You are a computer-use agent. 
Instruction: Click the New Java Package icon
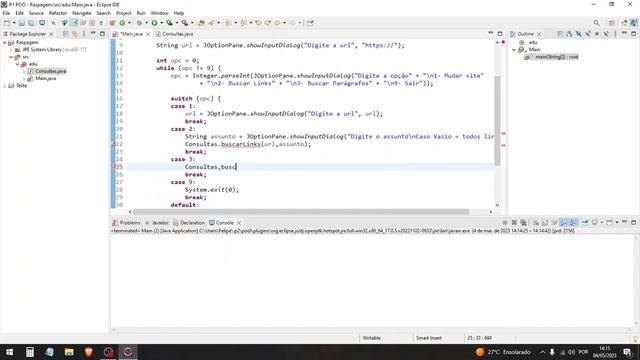pyautogui.click(x=112, y=23)
